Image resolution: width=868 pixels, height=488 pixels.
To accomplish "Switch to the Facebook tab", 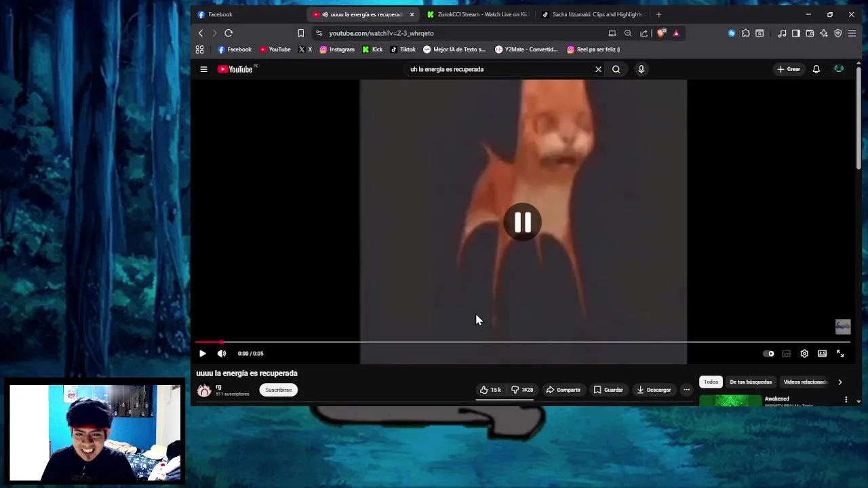I will coord(248,14).
